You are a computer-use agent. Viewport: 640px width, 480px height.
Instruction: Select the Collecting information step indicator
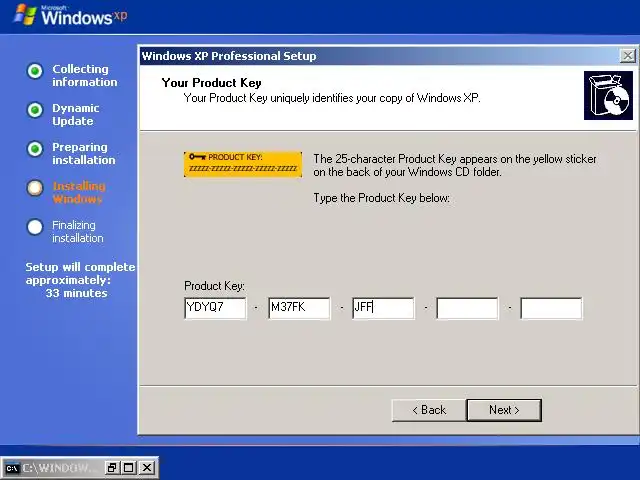pyautogui.click(x=35, y=71)
